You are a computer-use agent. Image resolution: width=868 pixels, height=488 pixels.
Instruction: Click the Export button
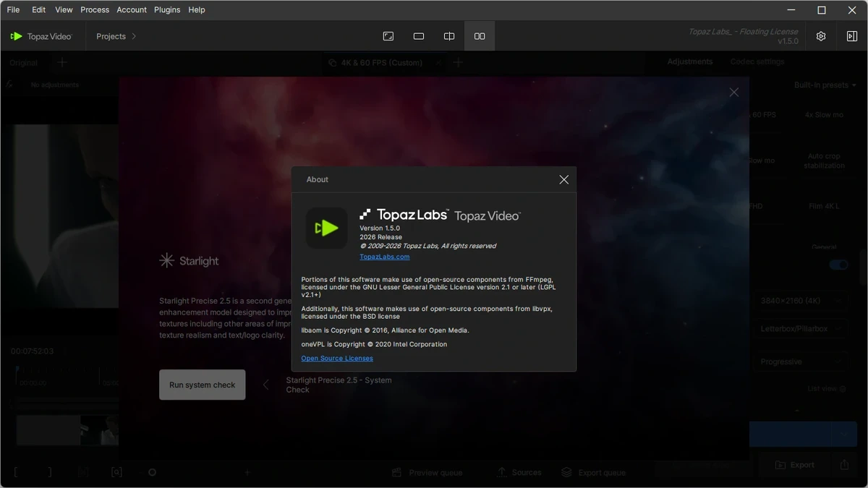[x=793, y=465]
